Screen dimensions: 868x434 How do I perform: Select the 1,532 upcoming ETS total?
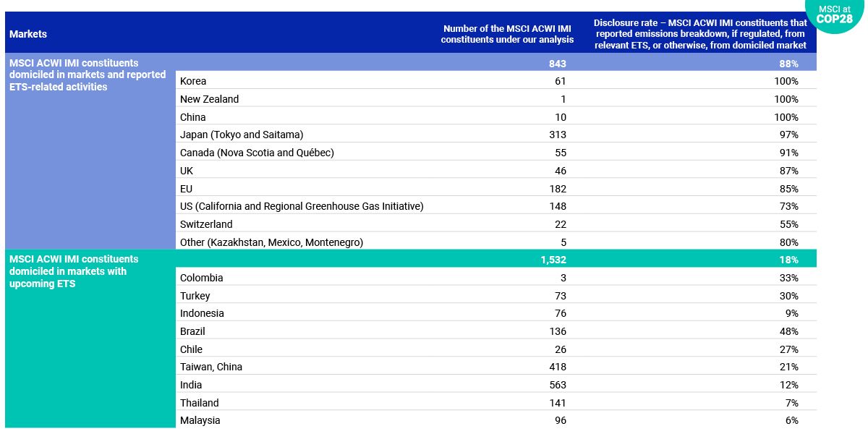coord(554,260)
